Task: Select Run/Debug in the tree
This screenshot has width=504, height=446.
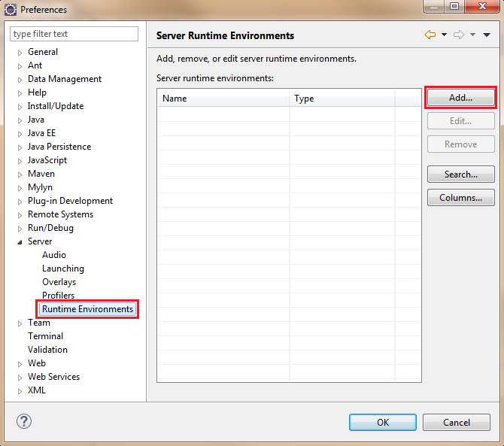Action: pyautogui.click(x=50, y=228)
